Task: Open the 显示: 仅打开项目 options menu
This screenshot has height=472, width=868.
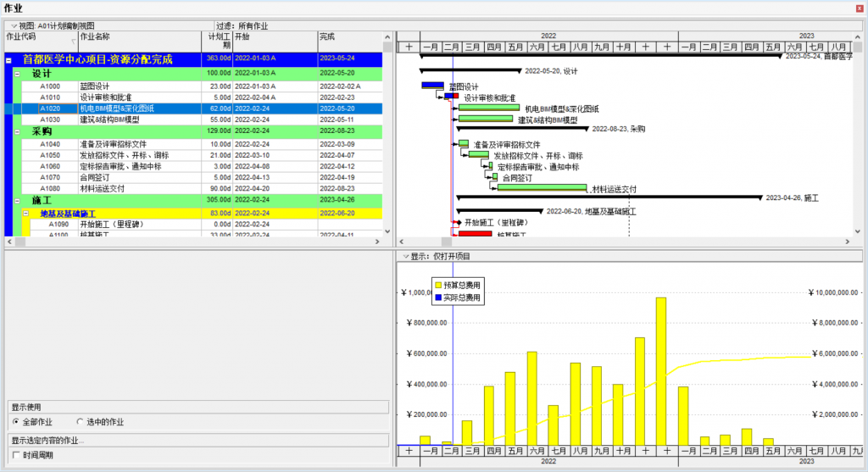Action: (x=406, y=257)
